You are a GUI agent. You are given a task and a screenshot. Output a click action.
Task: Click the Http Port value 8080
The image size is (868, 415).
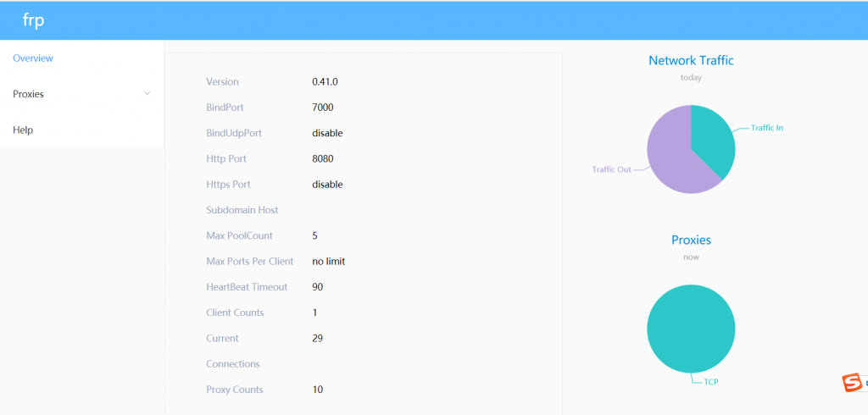[x=322, y=158]
